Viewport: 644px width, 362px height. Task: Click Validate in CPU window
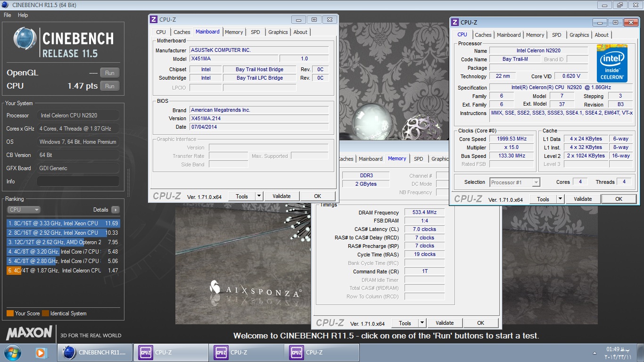[583, 199]
